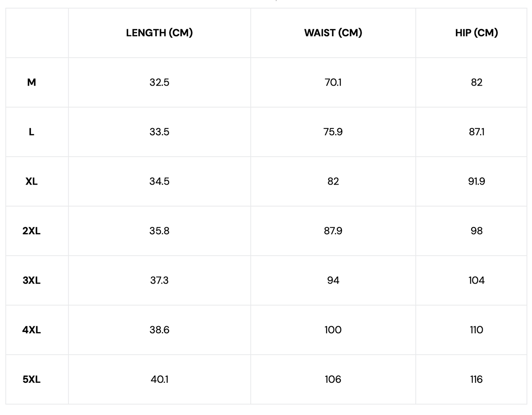Select the HIP (CM) column header

coord(476,33)
